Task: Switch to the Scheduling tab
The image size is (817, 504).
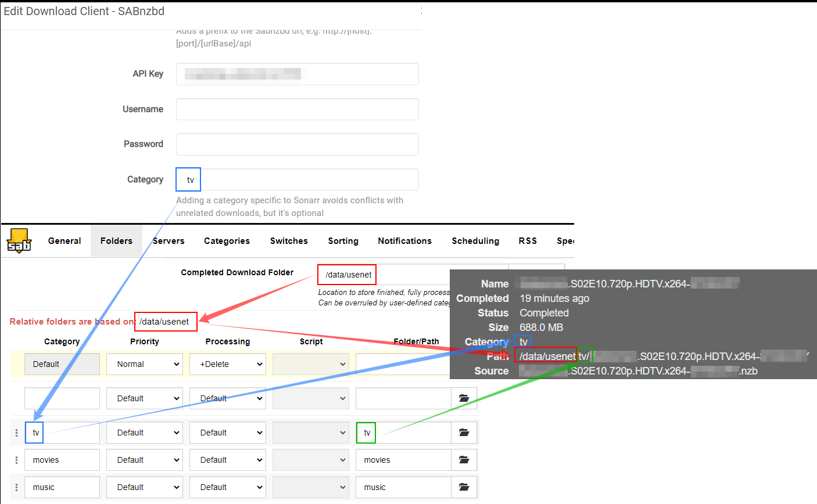Action: pyautogui.click(x=475, y=241)
